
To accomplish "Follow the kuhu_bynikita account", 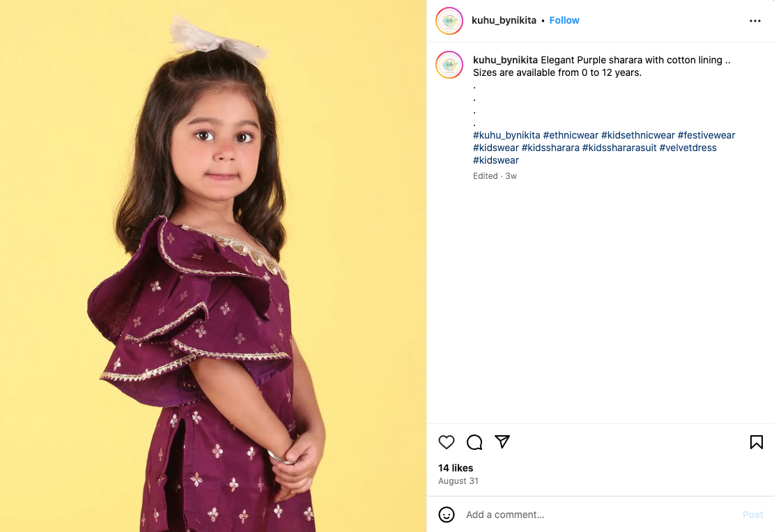I will (564, 20).
